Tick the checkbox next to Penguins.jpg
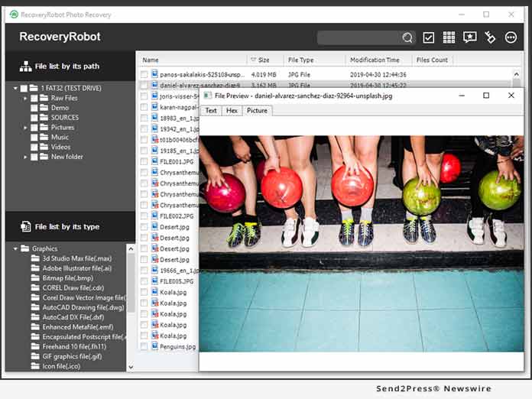This screenshot has height=399, width=532. [144, 346]
